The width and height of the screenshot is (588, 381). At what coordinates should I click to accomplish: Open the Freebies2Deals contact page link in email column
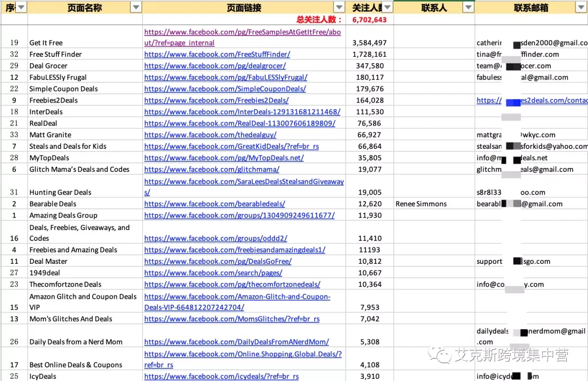(x=532, y=100)
